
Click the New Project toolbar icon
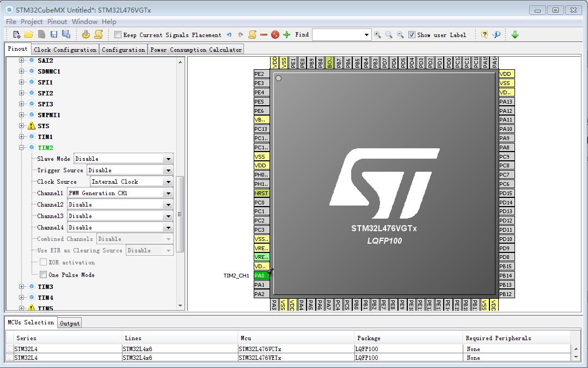tap(16, 34)
